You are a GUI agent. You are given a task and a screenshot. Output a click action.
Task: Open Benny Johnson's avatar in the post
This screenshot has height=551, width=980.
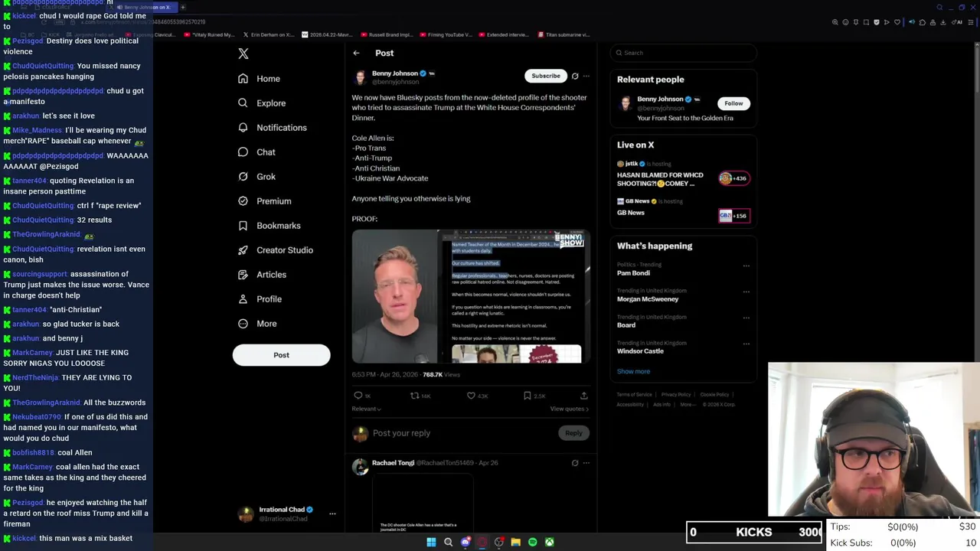click(x=360, y=77)
